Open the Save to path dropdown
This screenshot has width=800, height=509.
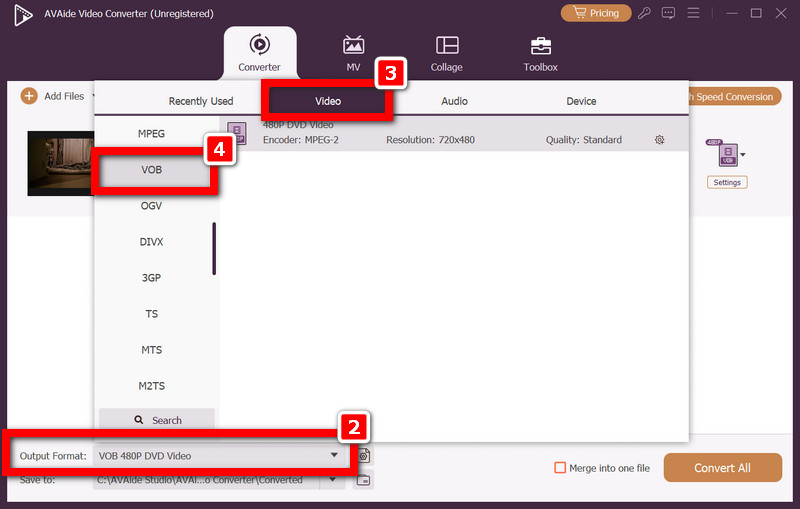click(333, 479)
